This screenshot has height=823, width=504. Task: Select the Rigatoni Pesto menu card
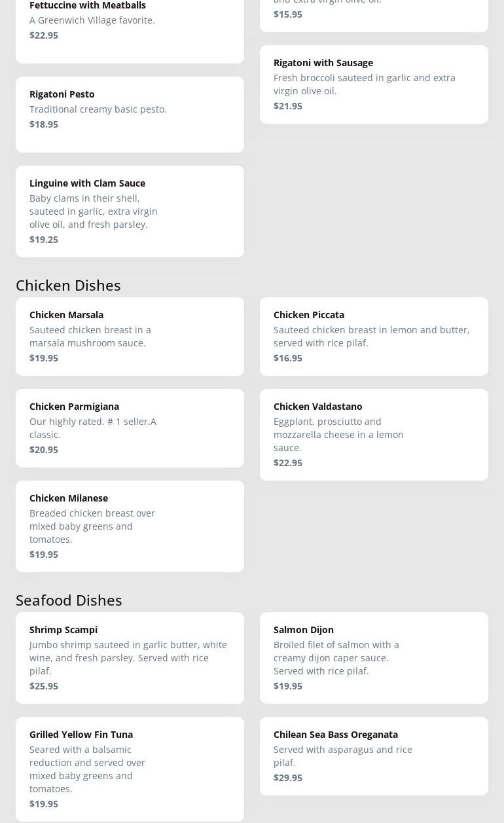click(x=130, y=115)
